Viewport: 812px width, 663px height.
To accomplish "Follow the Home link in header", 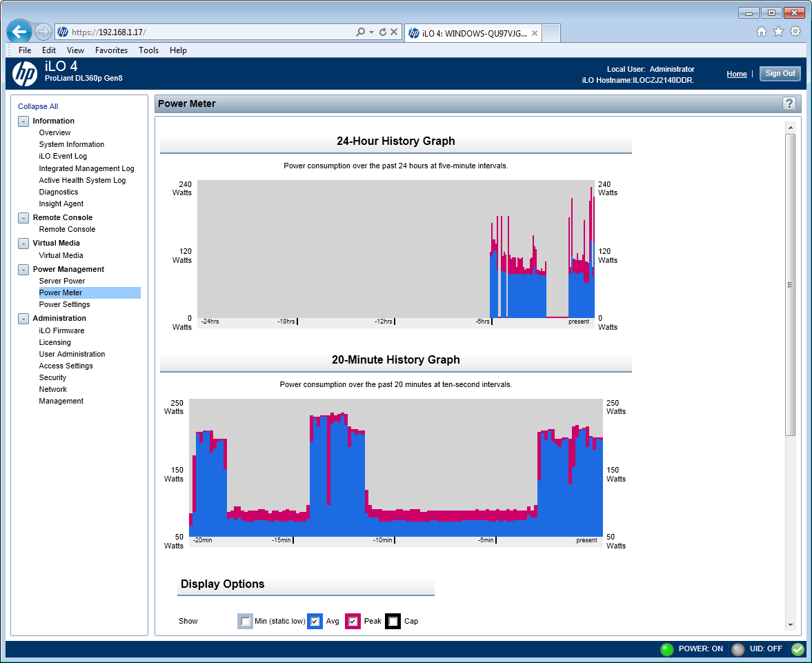I will [x=736, y=74].
